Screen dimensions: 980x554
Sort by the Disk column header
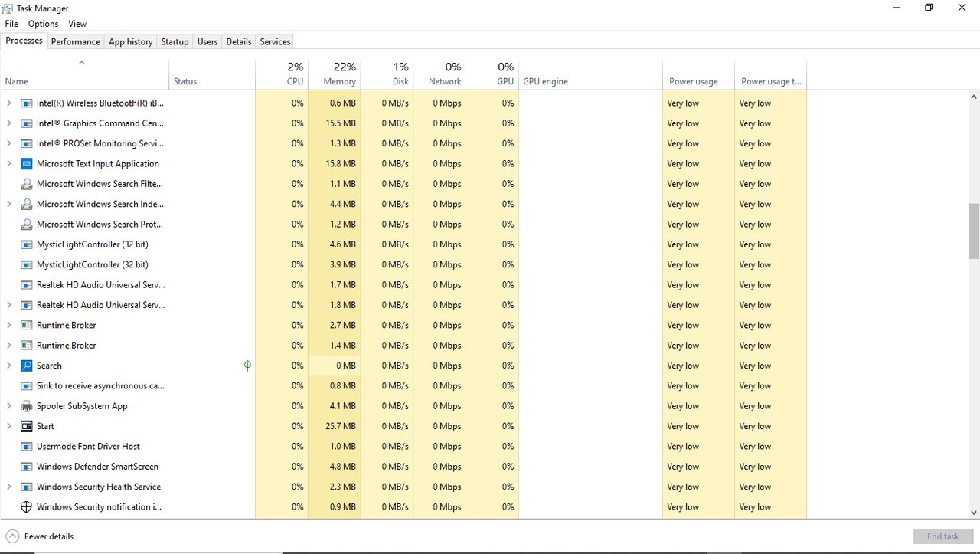pyautogui.click(x=387, y=74)
